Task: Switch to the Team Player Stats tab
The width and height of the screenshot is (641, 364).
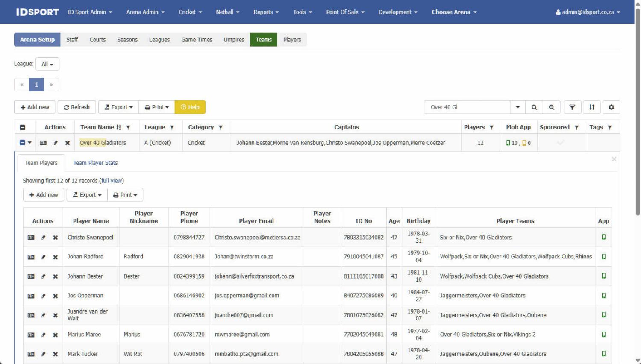Action: [95, 163]
